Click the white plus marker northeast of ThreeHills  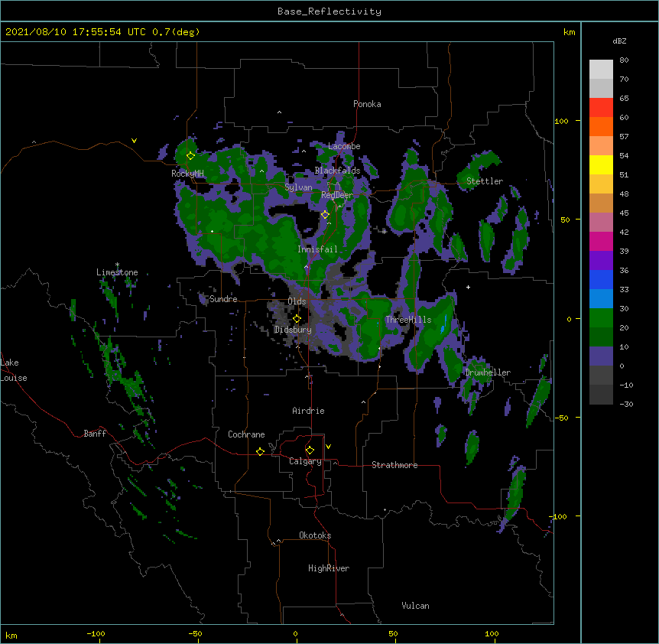pyautogui.click(x=468, y=287)
